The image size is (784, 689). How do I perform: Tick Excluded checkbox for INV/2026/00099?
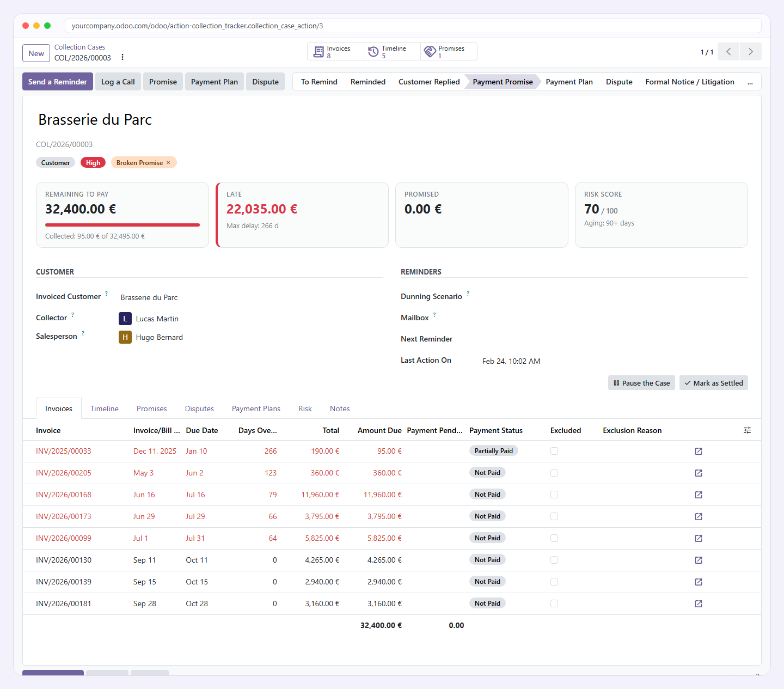(554, 538)
